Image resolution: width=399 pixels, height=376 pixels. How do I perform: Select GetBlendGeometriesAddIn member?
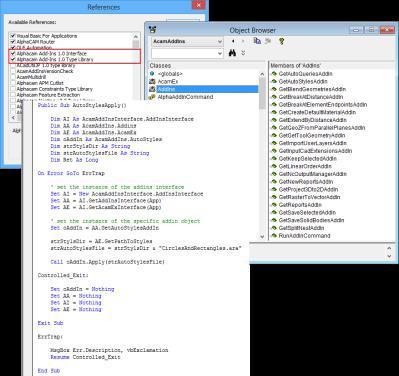tap(312, 89)
